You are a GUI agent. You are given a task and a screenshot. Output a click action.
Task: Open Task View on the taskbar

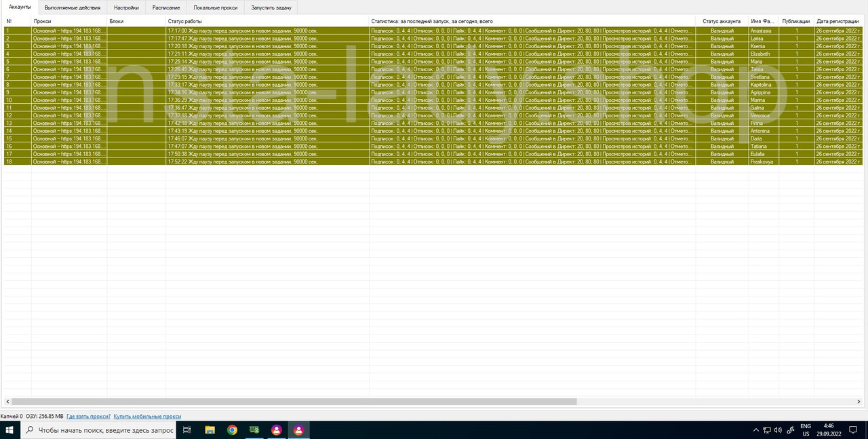pyautogui.click(x=188, y=430)
